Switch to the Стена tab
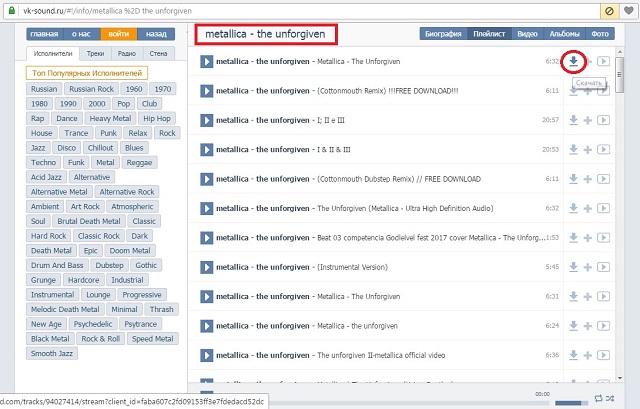Screen dimensions: 640x409 pyautogui.click(x=158, y=53)
